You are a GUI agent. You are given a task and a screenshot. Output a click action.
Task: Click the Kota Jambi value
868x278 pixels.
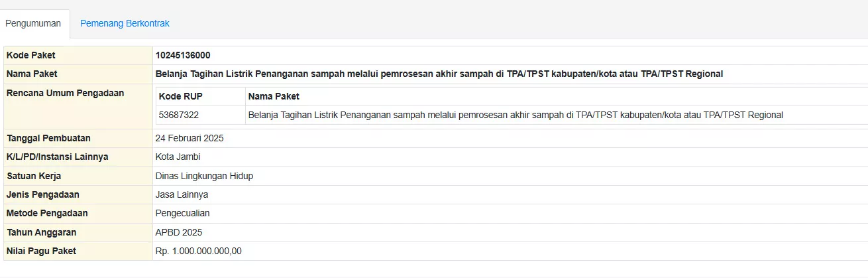pos(178,157)
